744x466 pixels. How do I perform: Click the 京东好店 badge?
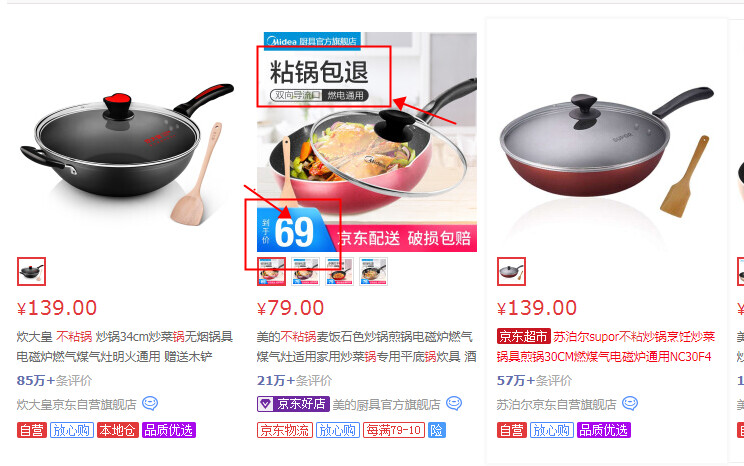pyautogui.click(x=293, y=404)
